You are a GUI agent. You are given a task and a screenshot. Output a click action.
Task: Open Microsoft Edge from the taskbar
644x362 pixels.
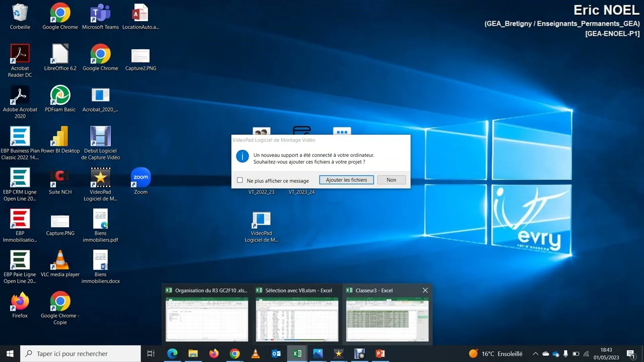(173, 353)
